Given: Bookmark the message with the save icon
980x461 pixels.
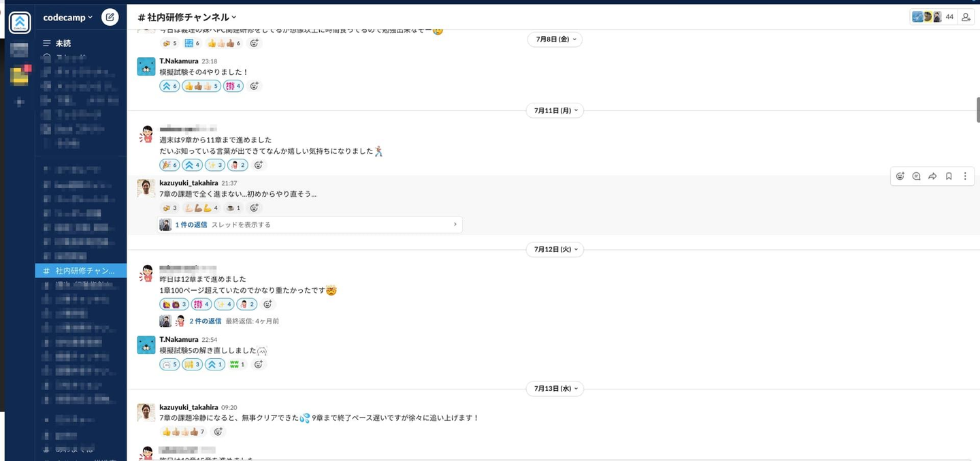Looking at the screenshot, I should 949,176.
